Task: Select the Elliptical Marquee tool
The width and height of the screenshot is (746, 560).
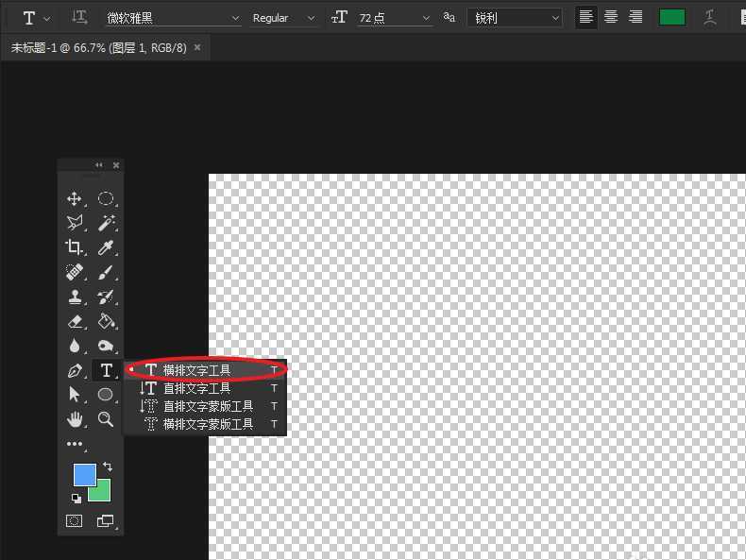Action: (106, 199)
